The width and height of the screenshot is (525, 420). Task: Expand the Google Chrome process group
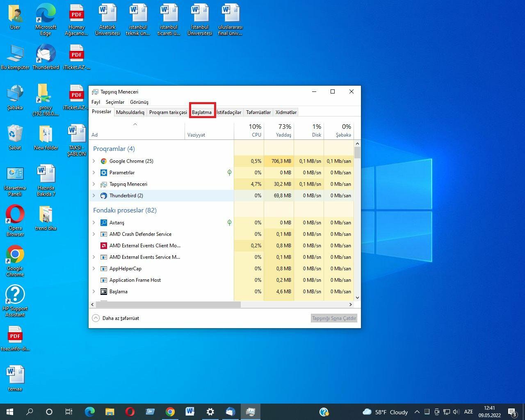point(94,161)
